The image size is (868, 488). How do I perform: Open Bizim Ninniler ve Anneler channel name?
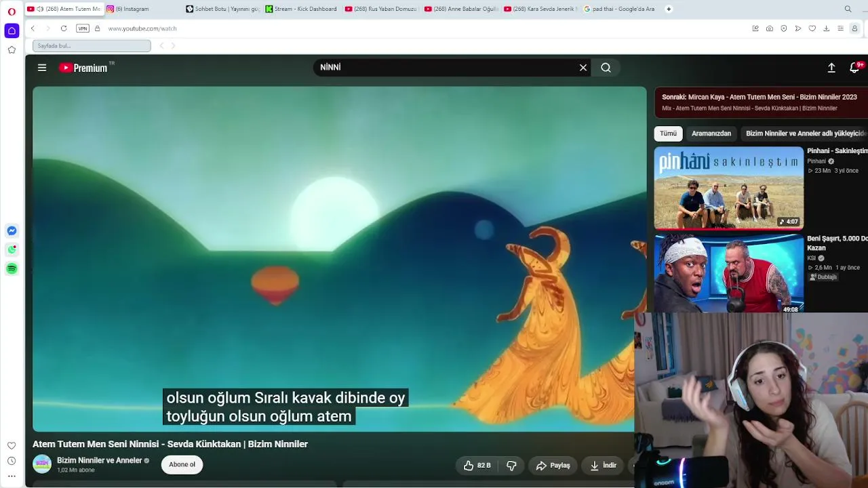(x=99, y=460)
